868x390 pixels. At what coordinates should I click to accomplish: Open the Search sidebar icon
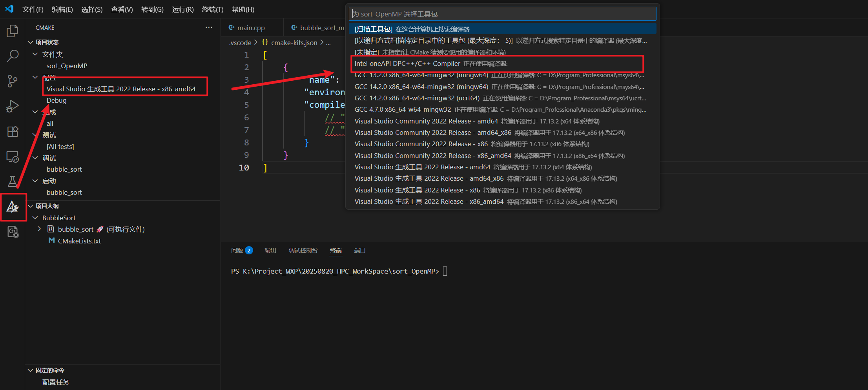[x=13, y=56]
